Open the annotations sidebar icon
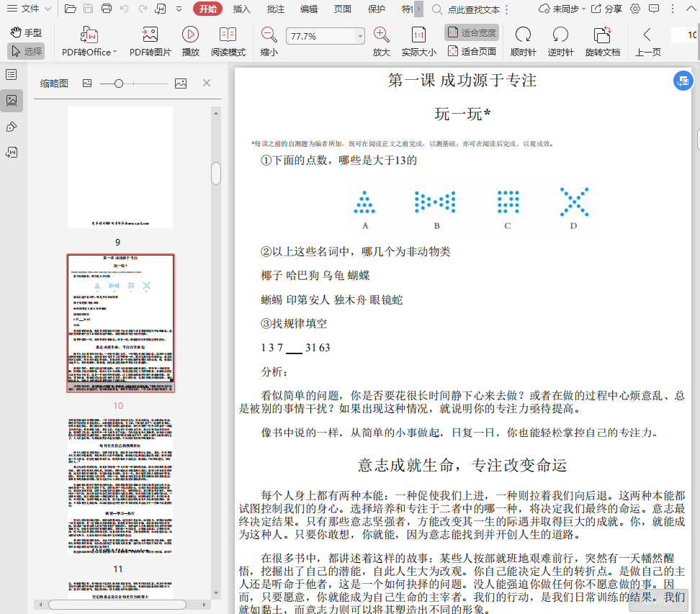 pyautogui.click(x=12, y=127)
